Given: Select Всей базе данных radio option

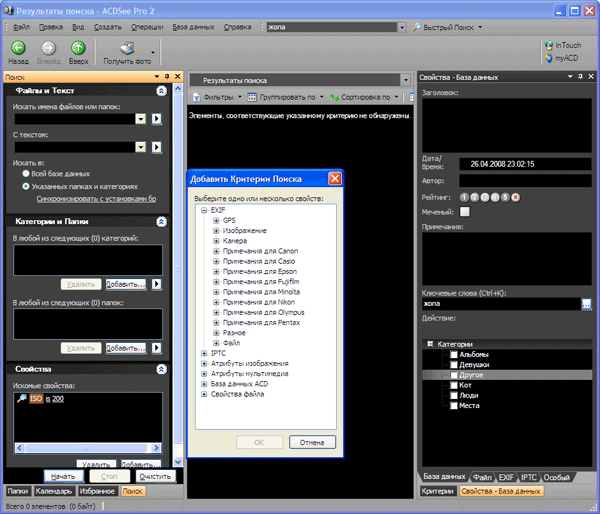Looking at the screenshot, I should [26, 174].
